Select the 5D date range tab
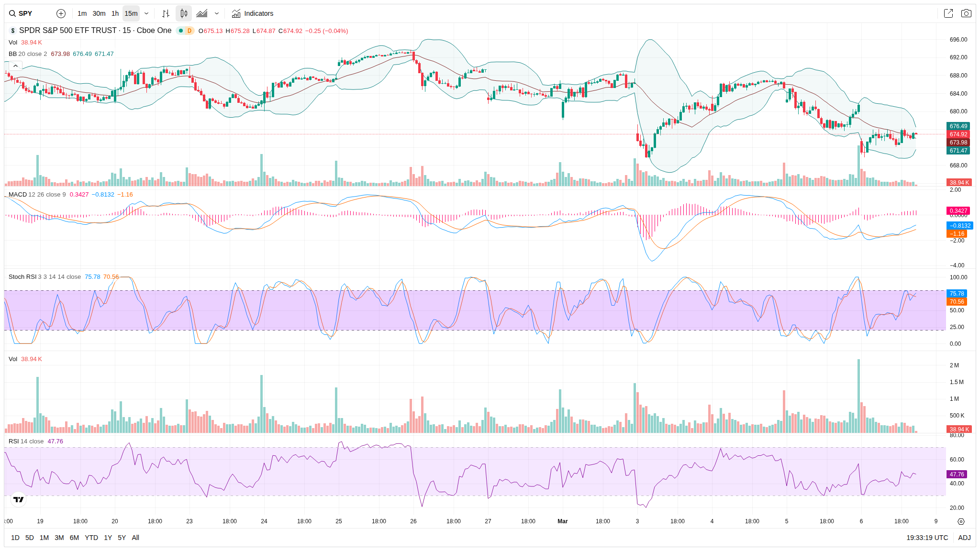This screenshot has width=980, height=551. coord(29,538)
